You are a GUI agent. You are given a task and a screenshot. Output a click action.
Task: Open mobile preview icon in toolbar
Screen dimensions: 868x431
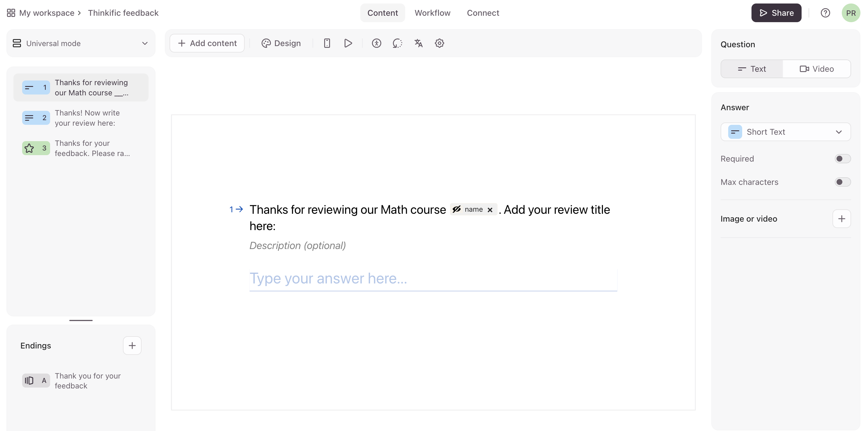[327, 43]
